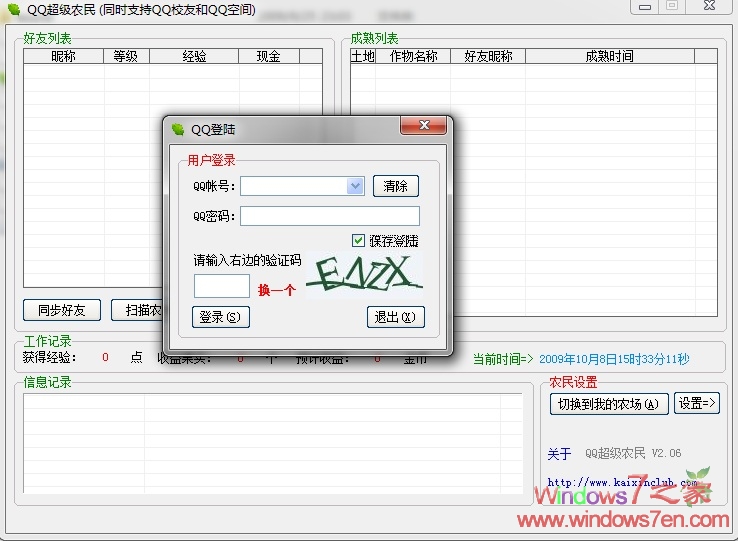Click 切换到我的农场(A) button

coord(608,404)
